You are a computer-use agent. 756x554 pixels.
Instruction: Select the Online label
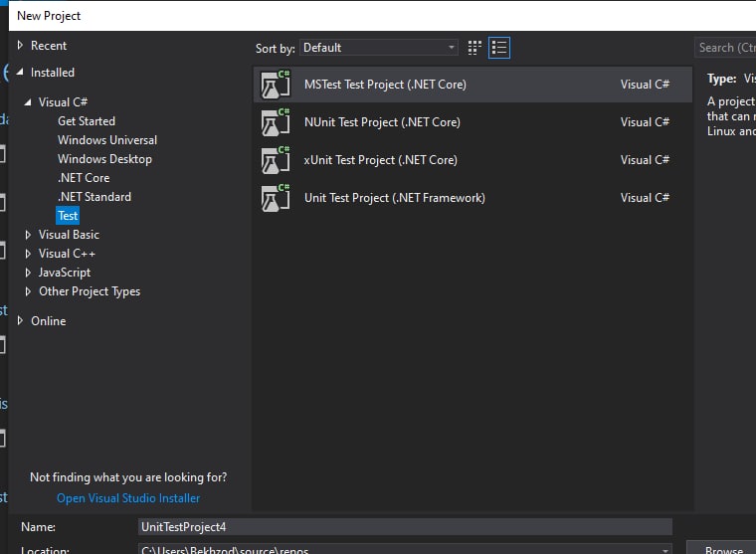pyautogui.click(x=48, y=321)
